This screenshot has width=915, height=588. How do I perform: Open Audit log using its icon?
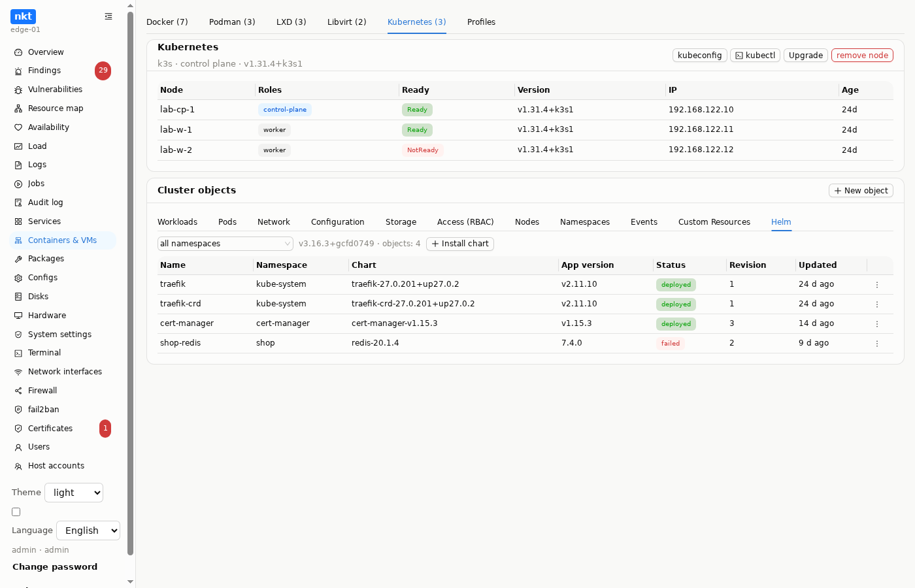point(18,203)
